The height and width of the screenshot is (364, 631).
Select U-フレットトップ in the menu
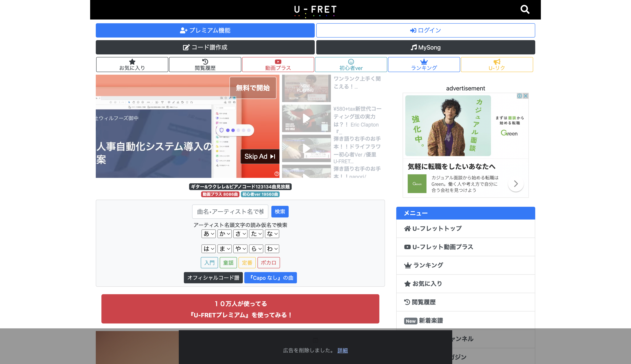(x=437, y=229)
